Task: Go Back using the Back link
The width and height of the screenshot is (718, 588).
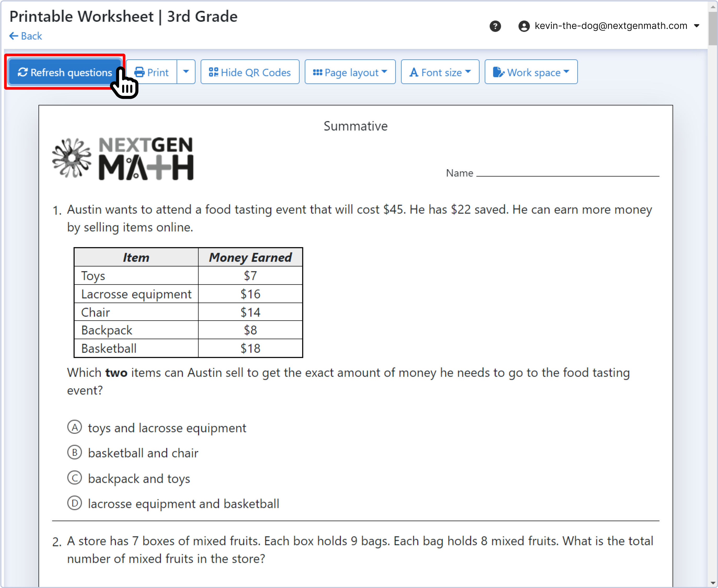Action: pos(26,36)
